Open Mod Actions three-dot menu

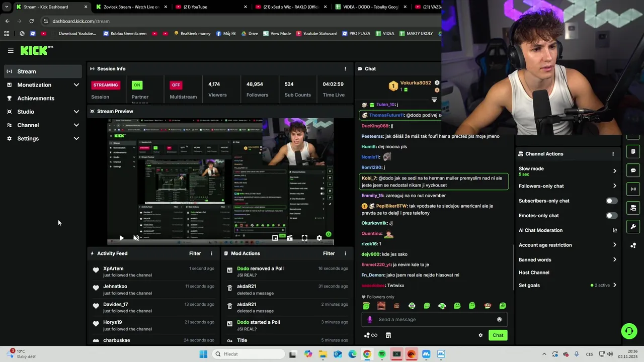pyautogui.click(x=345, y=254)
